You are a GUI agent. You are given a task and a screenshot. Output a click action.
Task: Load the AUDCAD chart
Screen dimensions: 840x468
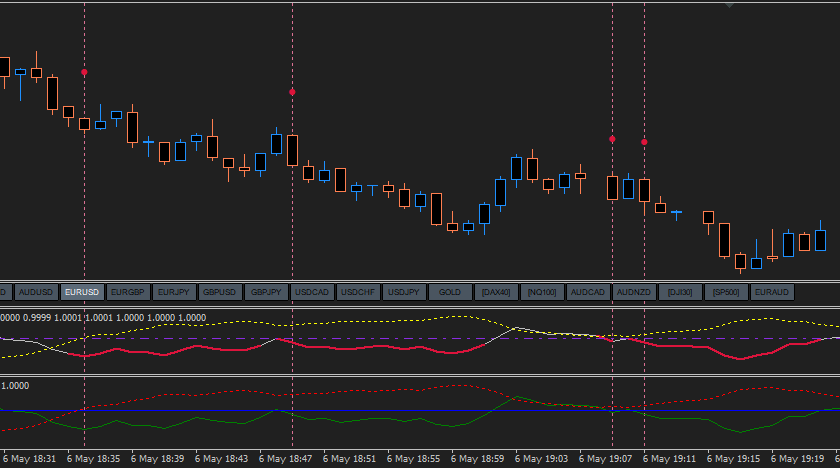pyautogui.click(x=588, y=292)
